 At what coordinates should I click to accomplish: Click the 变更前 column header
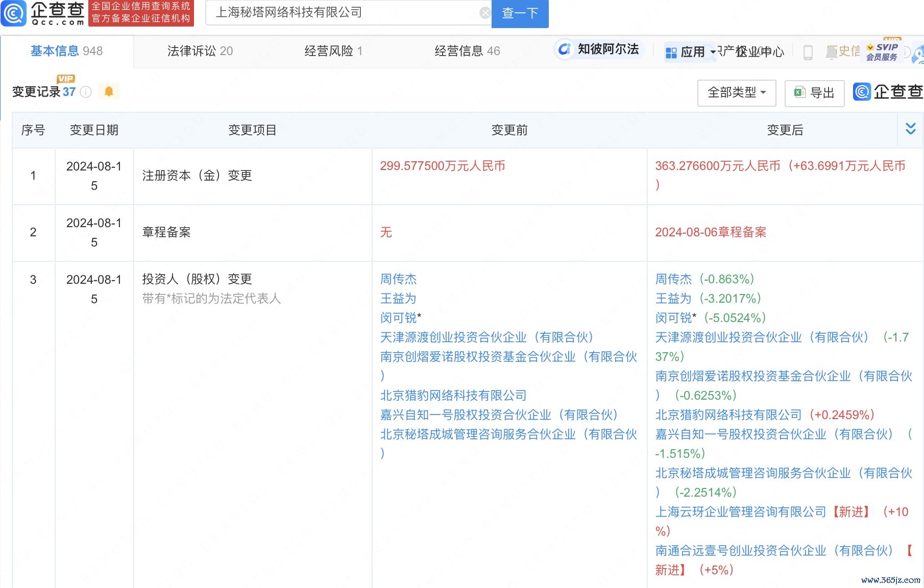[509, 130]
